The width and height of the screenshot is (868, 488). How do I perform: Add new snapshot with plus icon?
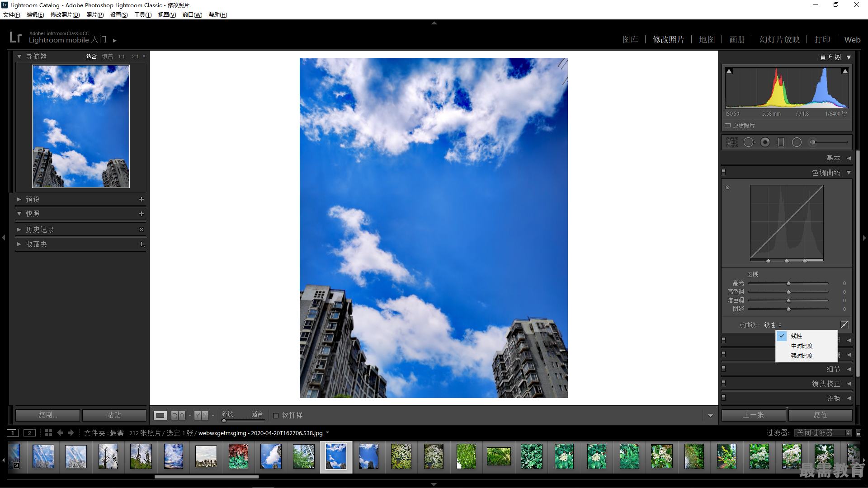142,214
